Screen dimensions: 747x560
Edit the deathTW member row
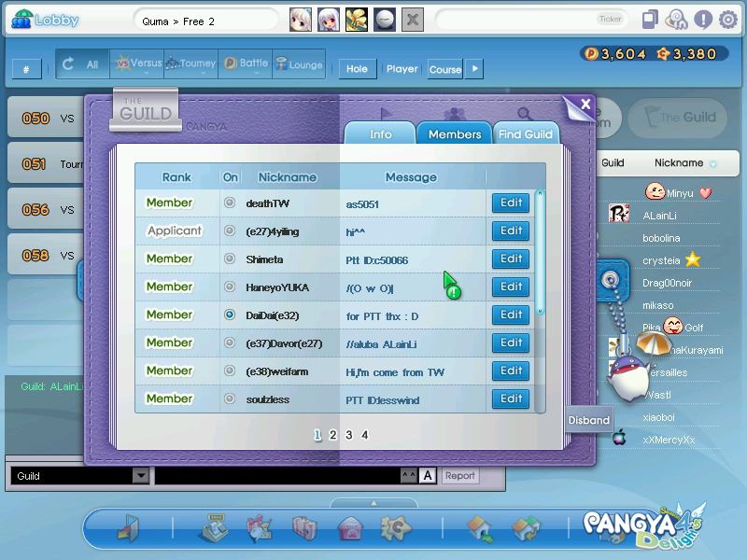coord(511,203)
